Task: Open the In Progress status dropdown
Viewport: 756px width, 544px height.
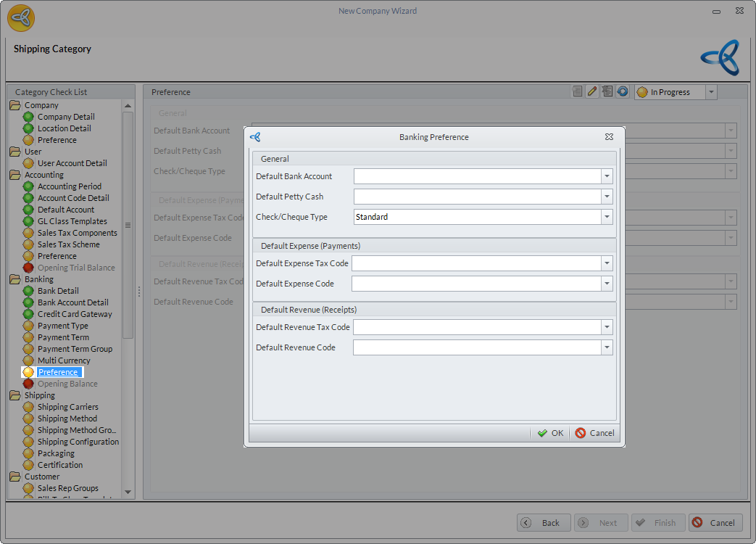Action: (x=710, y=92)
